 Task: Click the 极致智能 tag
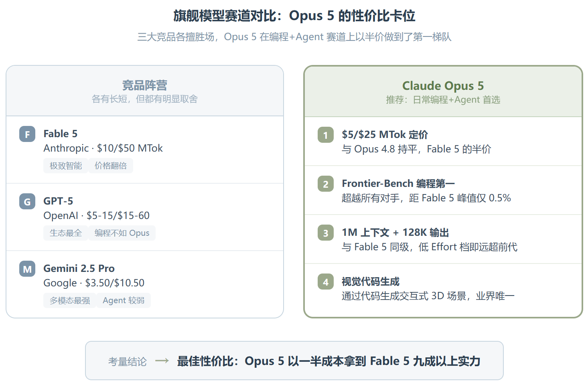66,166
